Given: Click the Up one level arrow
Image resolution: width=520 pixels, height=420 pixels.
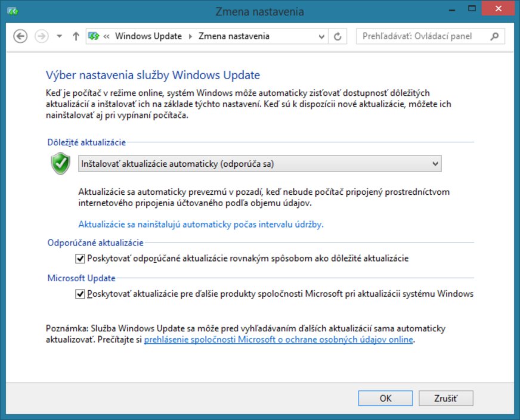Looking at the screenshot, I should coord(76,36).
